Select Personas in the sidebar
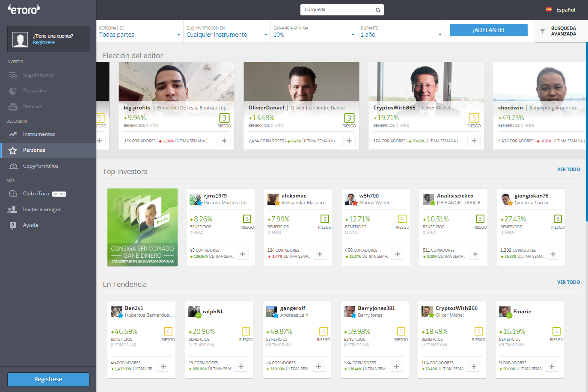Screen dimensions: 588x392 pos(48,150)
